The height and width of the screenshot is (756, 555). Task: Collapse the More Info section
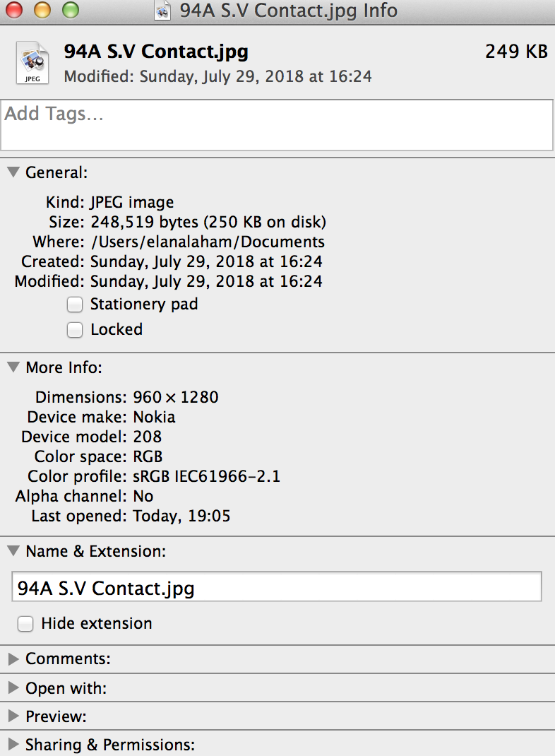coord(13,367)
